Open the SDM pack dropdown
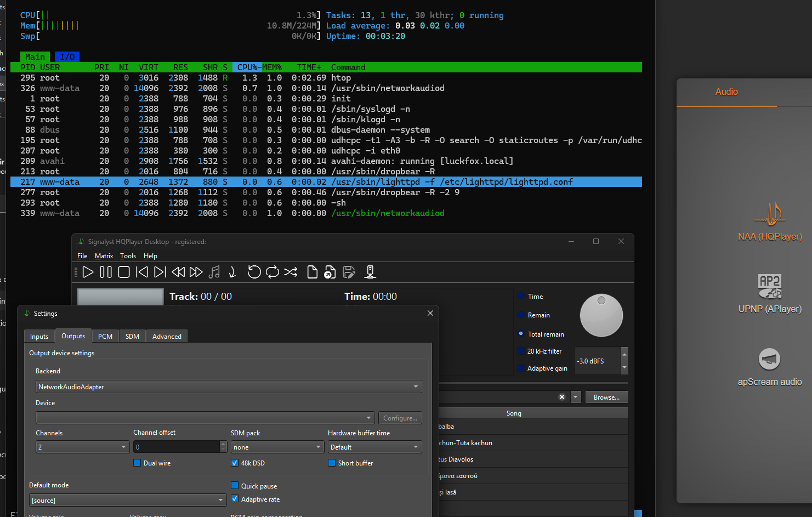 (x=277, y=447)
